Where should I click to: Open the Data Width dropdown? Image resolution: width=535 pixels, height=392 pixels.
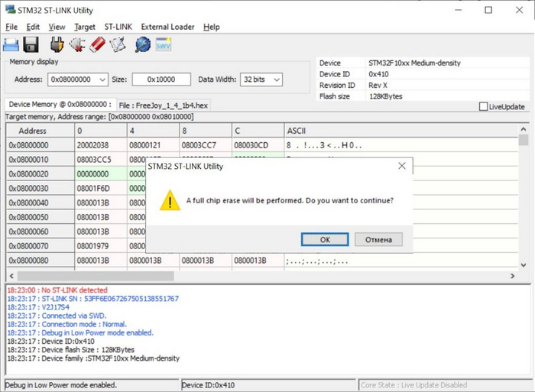point(276,79)
